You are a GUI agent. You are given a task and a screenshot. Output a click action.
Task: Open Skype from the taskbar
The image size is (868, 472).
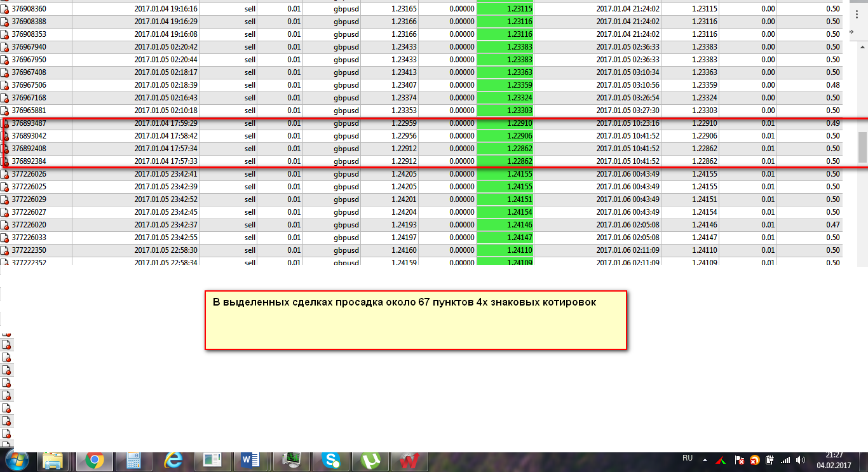click(330, 461)
